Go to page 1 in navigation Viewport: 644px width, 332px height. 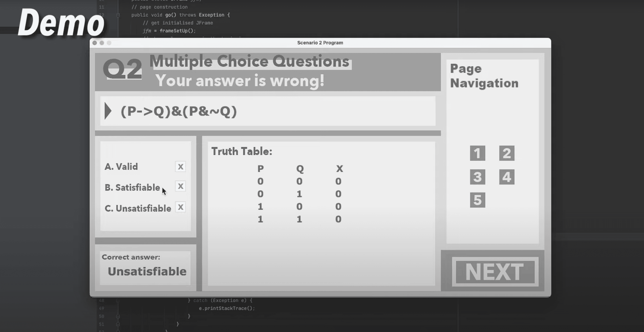(477, 153)
